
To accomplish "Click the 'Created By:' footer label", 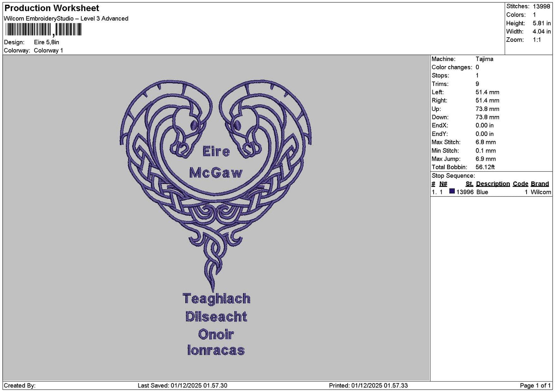I will pos(20,385).
